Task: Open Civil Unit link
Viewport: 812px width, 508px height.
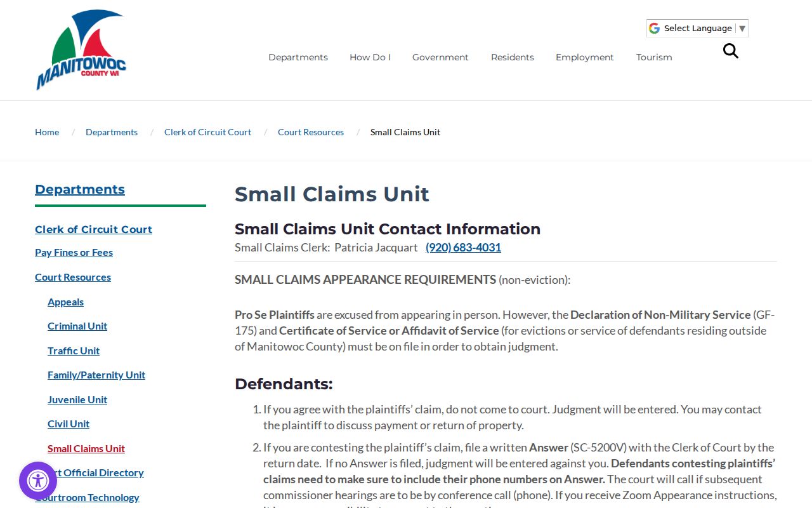Action: pos(69,424)
